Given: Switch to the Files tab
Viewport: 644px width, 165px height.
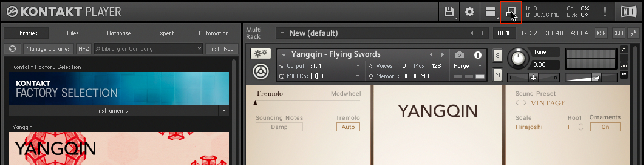Looking at the screenshot, I should tap(73, 33).
